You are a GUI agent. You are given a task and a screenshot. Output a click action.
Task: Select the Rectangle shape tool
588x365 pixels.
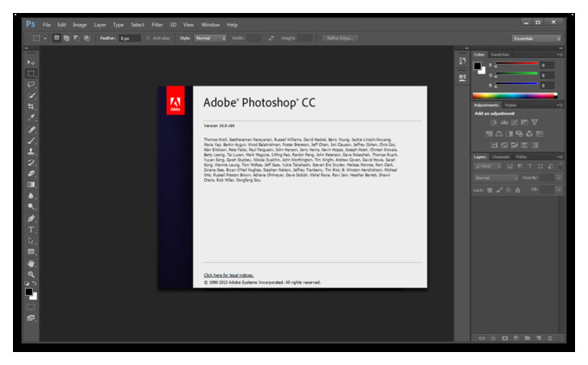[x=31, y=252]
